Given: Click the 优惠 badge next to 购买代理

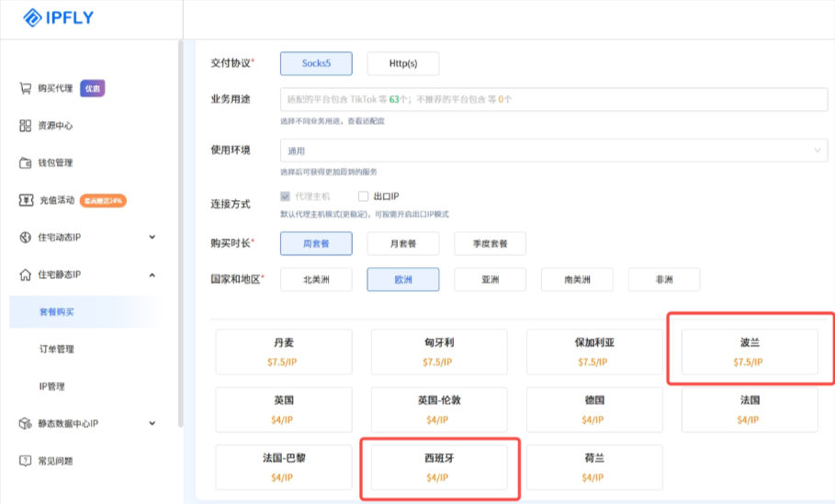Looking at the screenshot, I should pyautogui.click(x=93, y=88).
